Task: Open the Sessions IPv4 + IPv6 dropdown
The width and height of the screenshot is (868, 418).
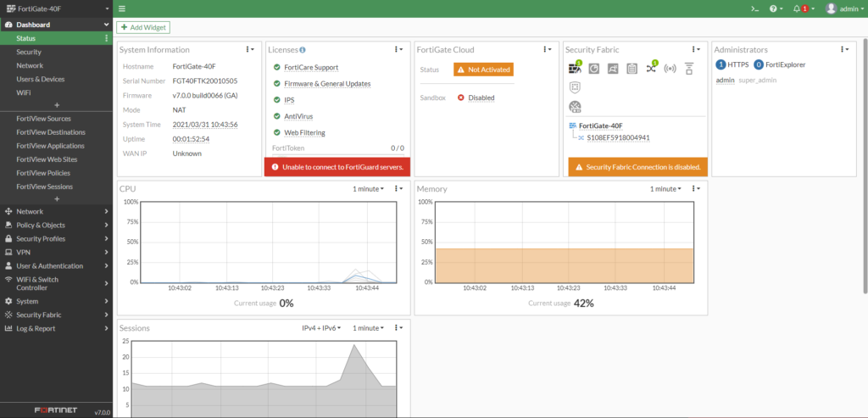Action: [x=321, y=328]
